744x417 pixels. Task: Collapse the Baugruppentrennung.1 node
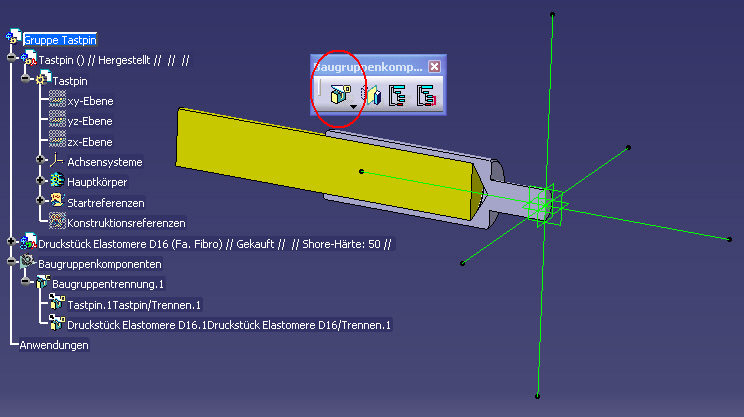click(x=26, y=281)
